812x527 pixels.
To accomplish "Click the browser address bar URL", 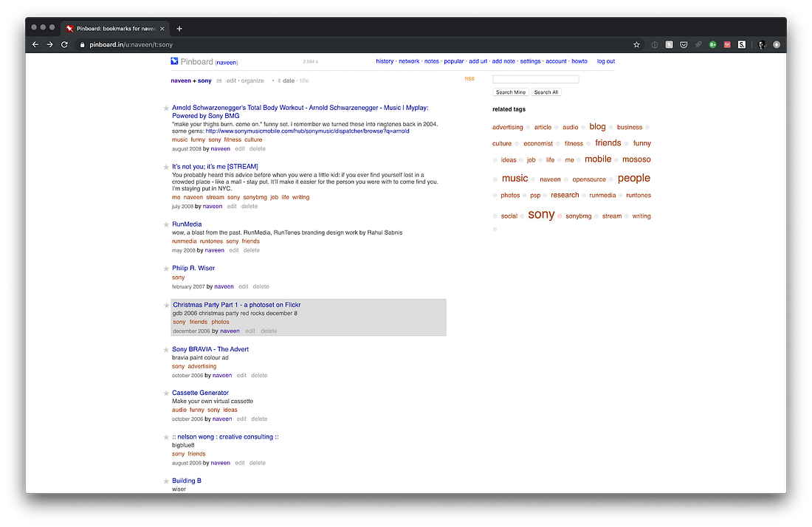I will [131, 44].
